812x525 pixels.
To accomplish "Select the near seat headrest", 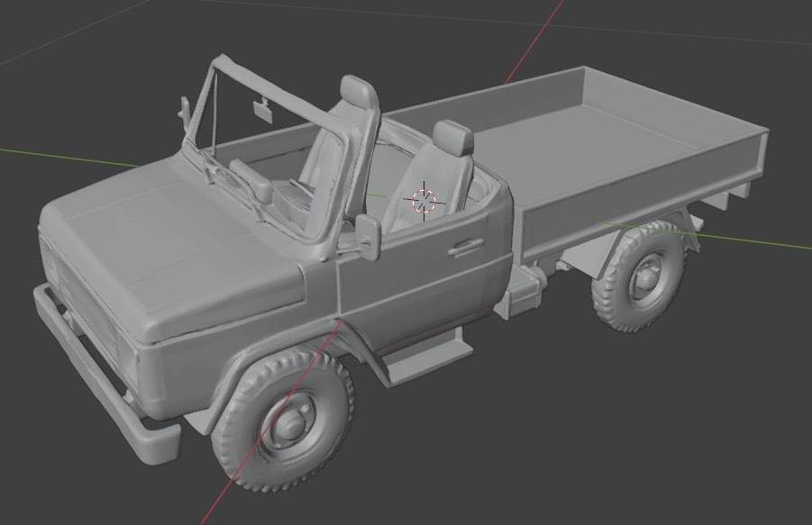I will (x=452, y=138).
